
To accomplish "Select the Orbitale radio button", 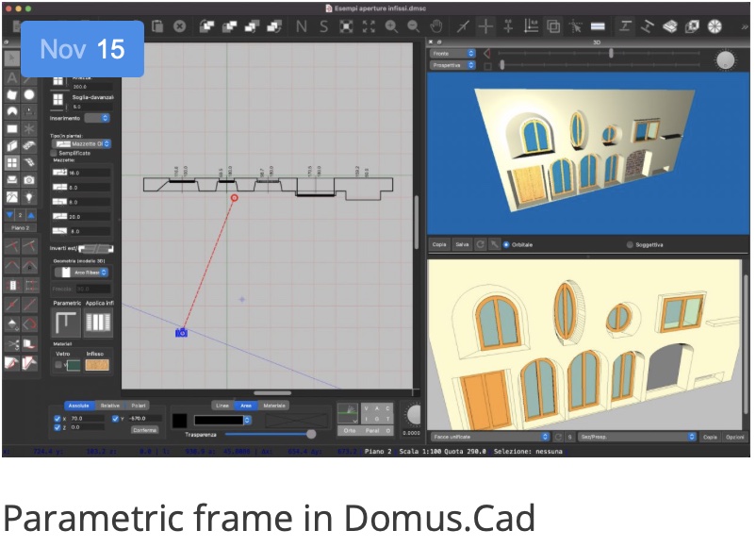I will pyautogui.click(x=505, y=244).
